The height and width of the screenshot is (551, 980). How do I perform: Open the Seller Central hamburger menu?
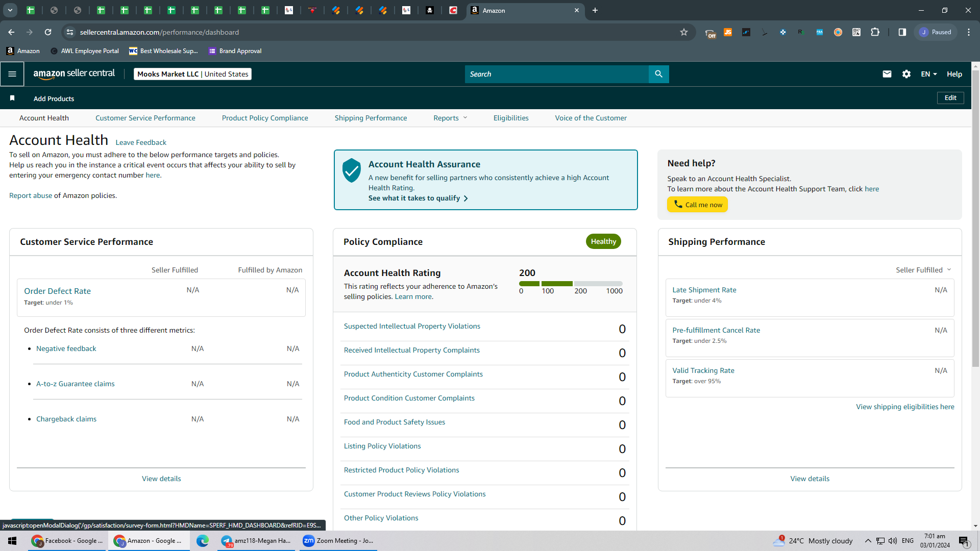click(12, 74)
